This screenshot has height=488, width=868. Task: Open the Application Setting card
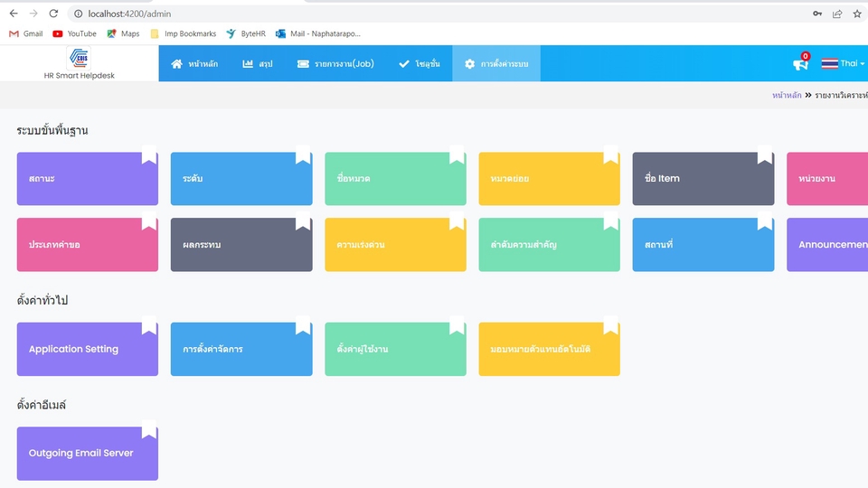[88, 349]
